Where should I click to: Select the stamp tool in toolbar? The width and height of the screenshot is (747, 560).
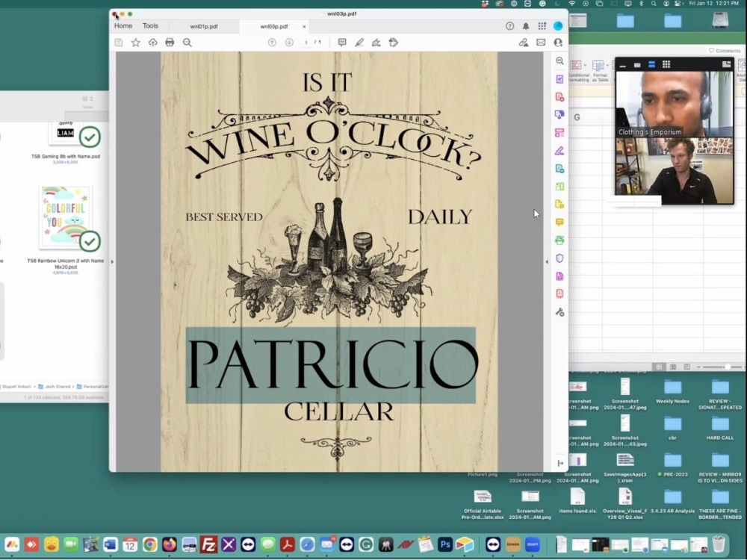tap(394, 43)
